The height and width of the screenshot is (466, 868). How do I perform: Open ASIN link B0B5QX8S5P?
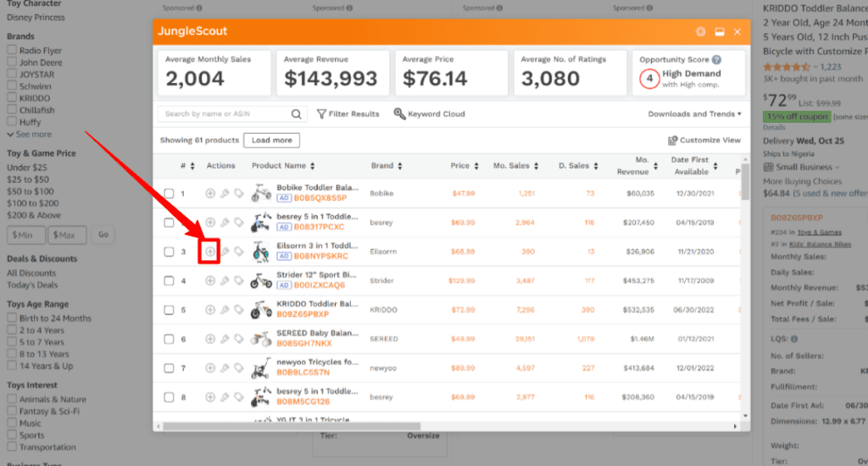[320, 198]
